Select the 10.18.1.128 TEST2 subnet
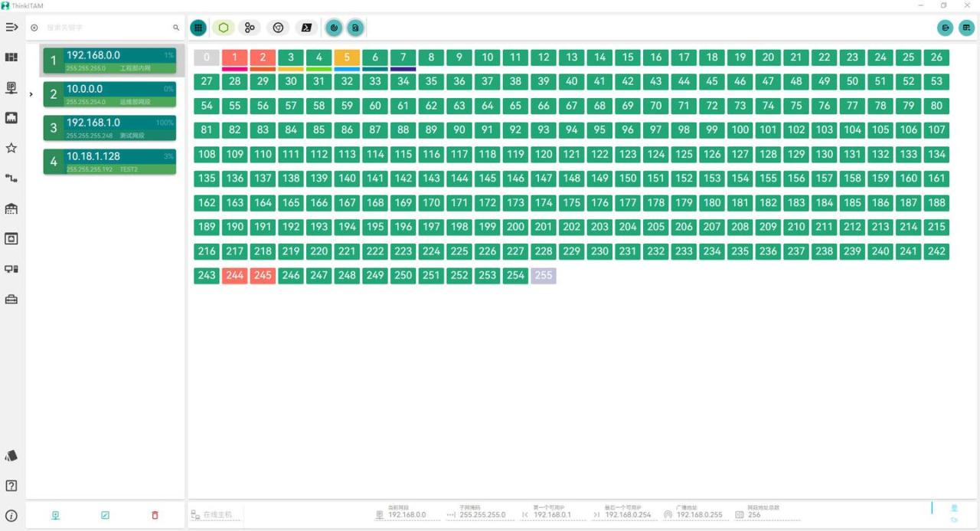The image size is (980, 531). (x=109, y=162)
